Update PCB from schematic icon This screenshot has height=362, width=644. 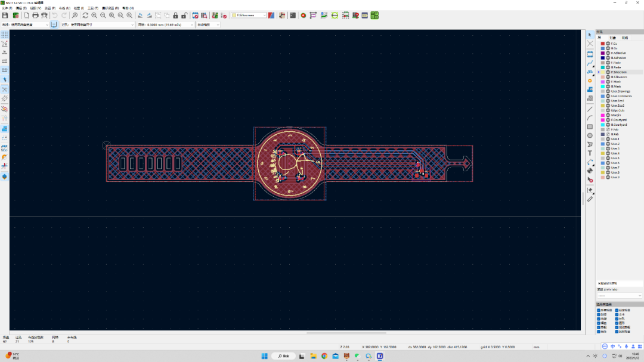click(215, 16)
